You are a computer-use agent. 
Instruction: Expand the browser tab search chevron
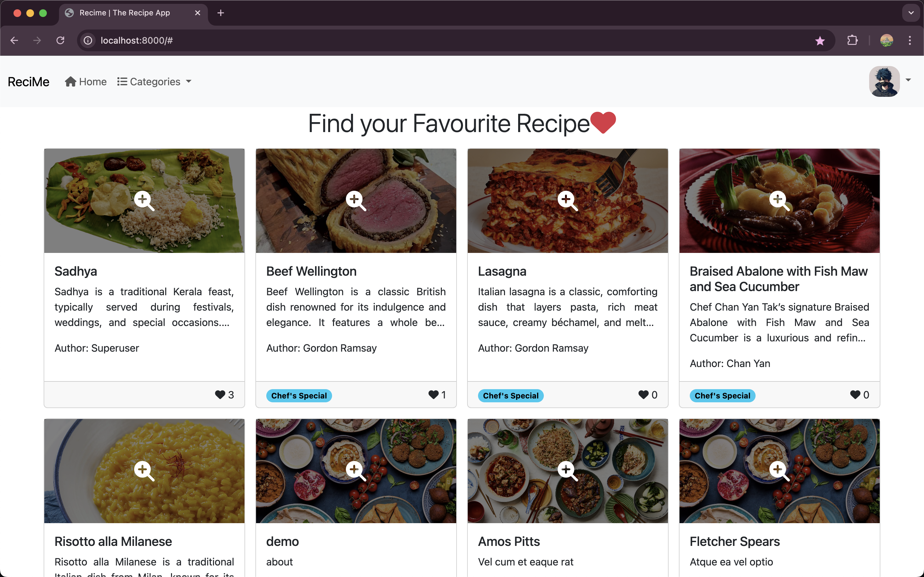[911, 13]
